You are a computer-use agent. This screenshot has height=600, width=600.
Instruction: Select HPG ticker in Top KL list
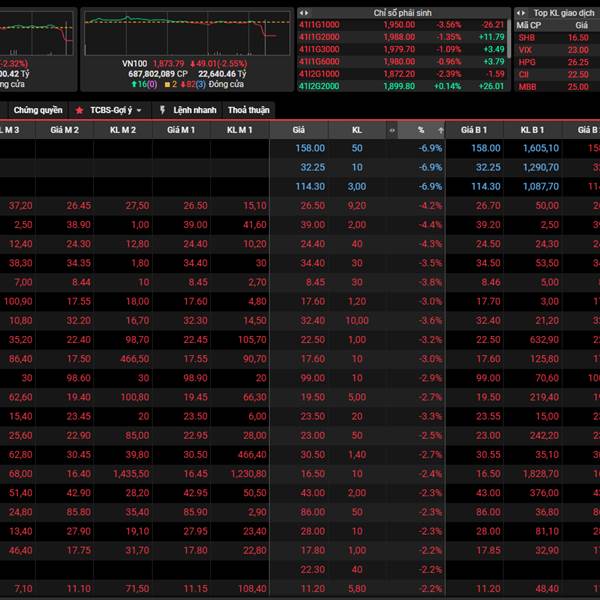[x=526, y=61]
